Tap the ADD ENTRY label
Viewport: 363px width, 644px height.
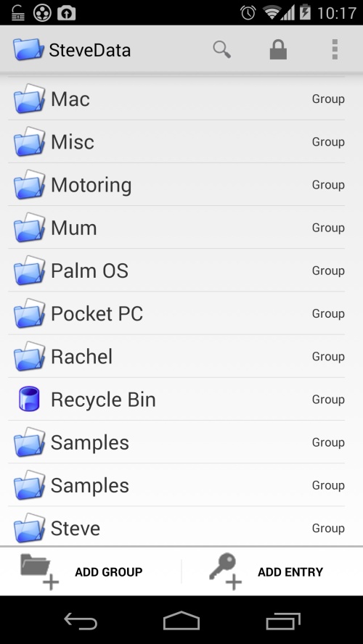[290, 571]
